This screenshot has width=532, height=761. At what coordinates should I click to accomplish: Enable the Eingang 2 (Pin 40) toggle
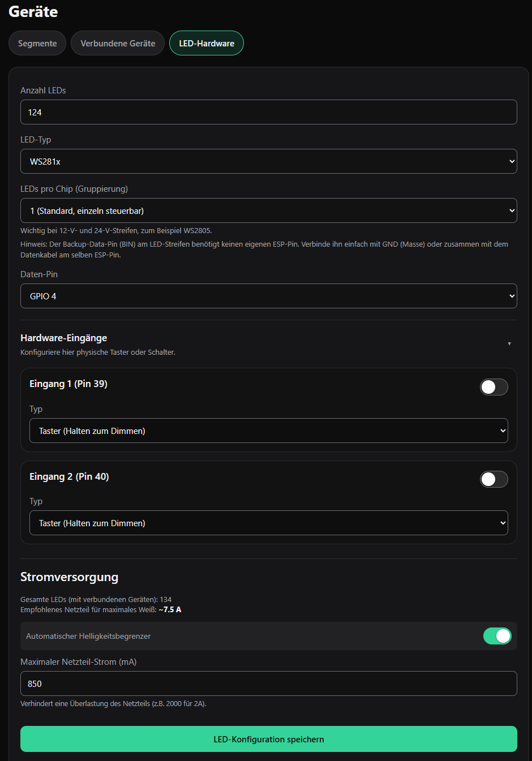click(x=494, y=479)
